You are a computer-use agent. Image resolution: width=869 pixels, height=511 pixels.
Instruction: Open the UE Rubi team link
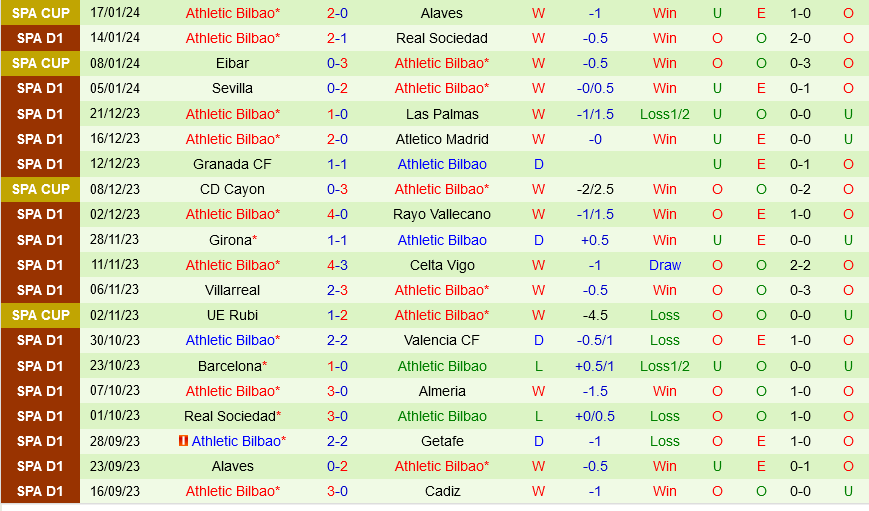point(232,315)
